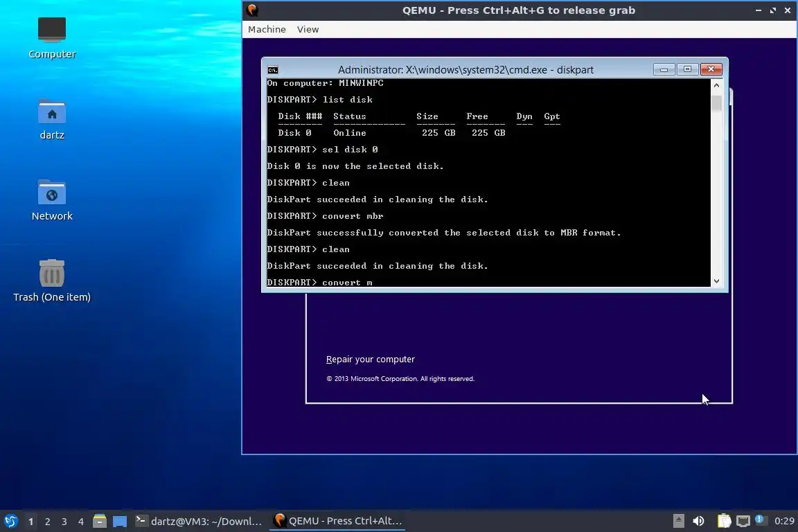
Task: Click the Repair your computer link
Action: click(371, 360)
